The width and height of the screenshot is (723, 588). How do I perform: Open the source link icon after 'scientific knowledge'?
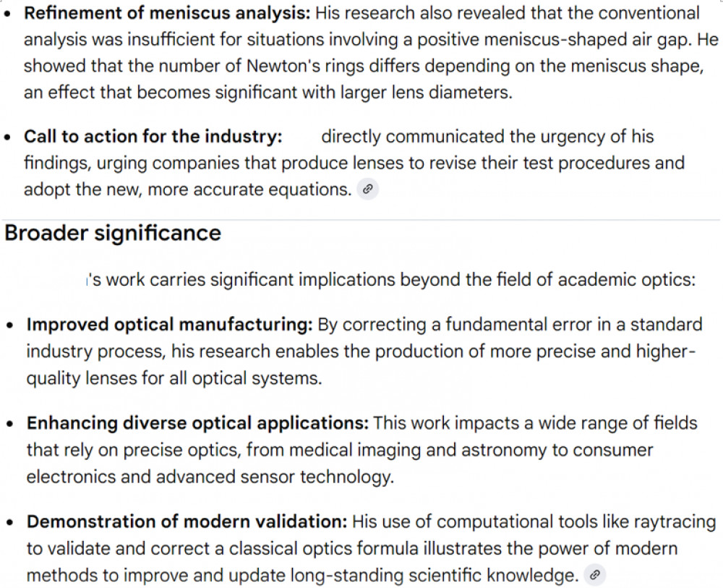pos(594,576)
